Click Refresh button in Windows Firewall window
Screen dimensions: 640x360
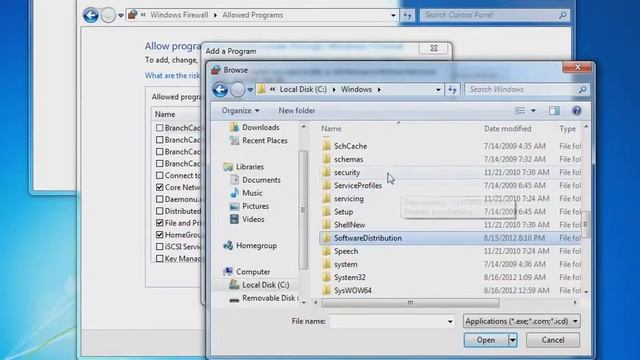pos(407,15)
